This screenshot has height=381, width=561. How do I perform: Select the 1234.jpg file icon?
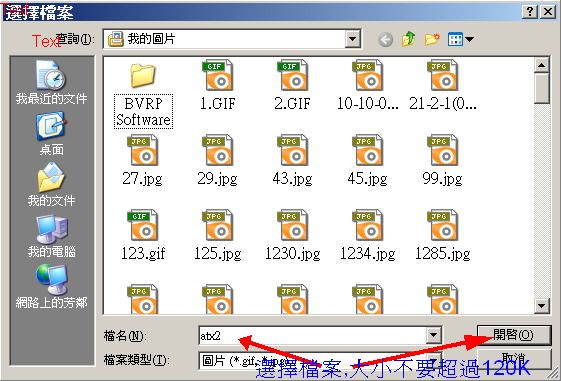tap(368, 225)
